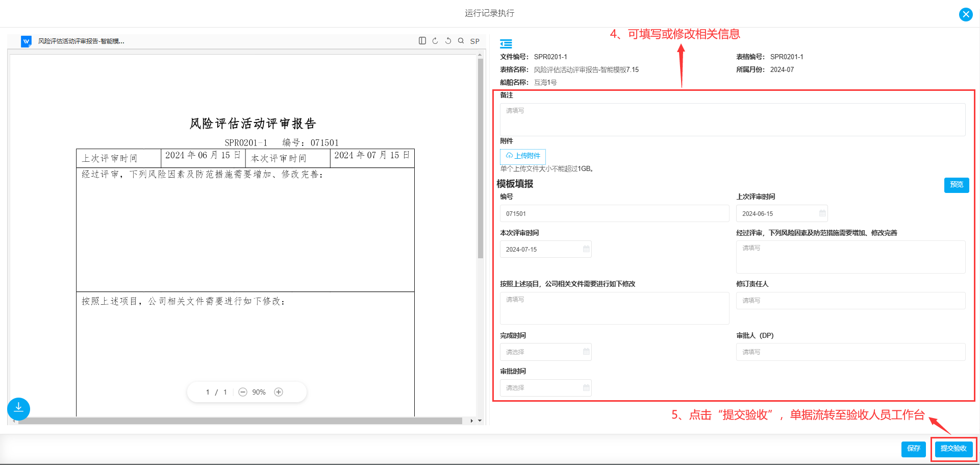Click the 提交验收 submit button
This screenshot has width=980, height=465.
(953, 449)
